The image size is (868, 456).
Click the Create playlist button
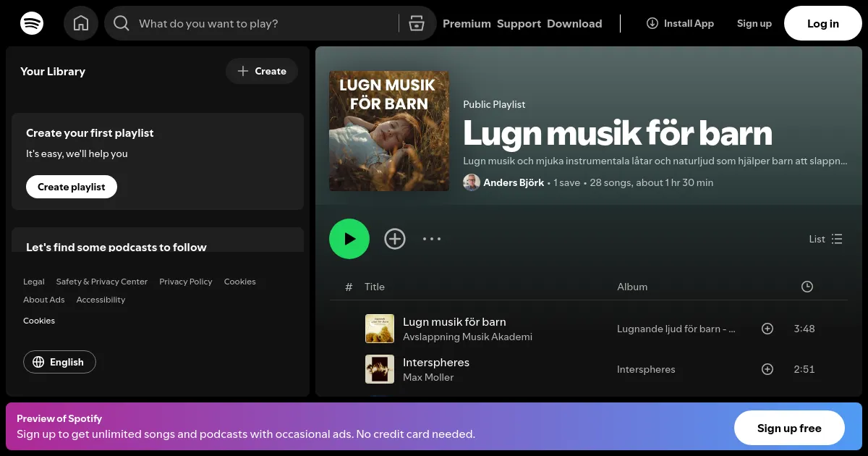[72, 187]
